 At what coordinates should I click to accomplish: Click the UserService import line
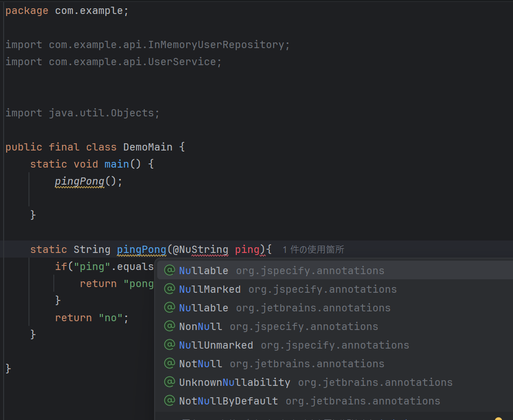(x=113, y=62)
